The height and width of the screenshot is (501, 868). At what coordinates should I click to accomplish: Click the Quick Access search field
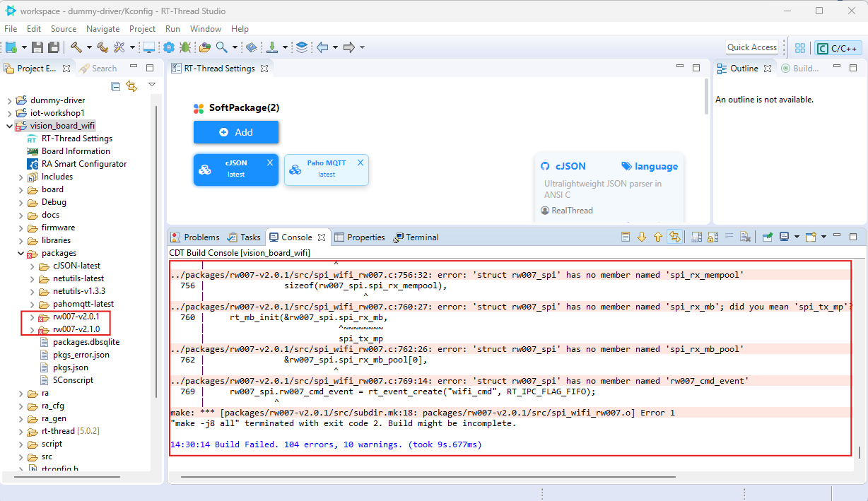[752, 47]
